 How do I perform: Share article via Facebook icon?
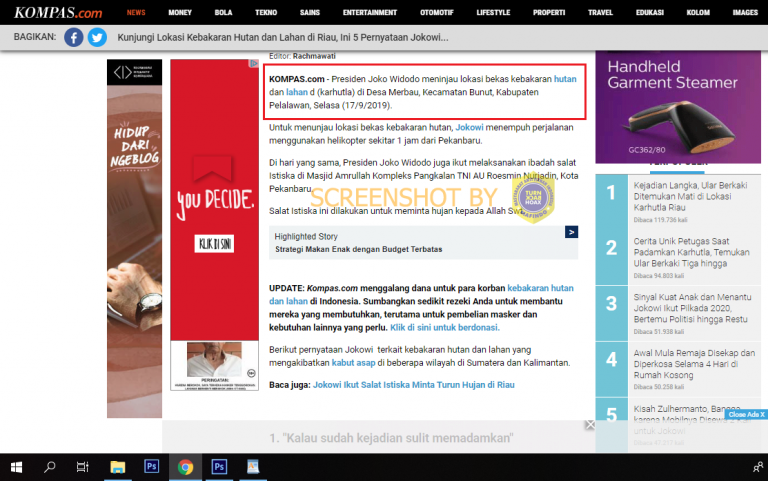coord(74,37)
